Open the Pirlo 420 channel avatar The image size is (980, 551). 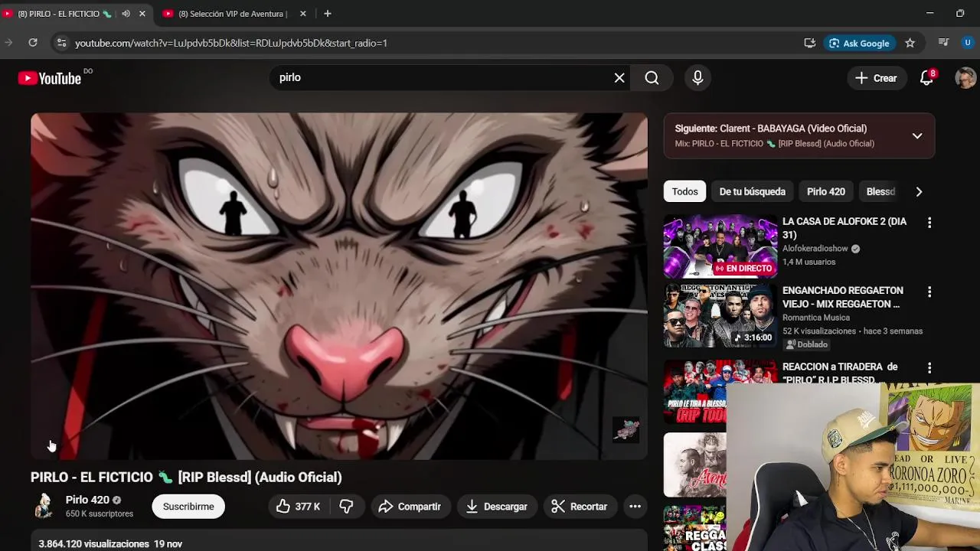click(x=44, y=506)
